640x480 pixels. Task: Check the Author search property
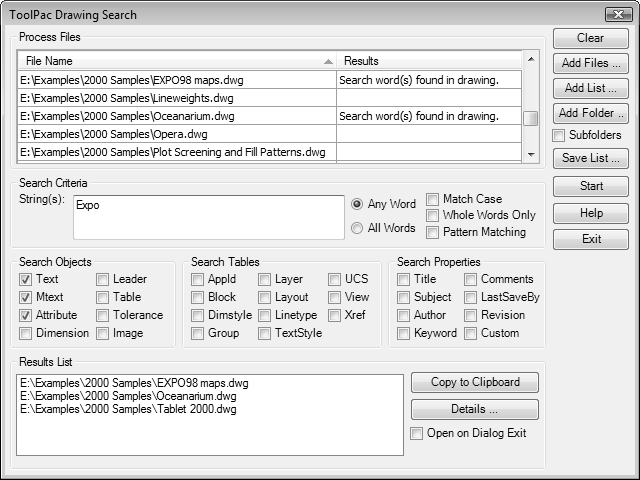403,315
